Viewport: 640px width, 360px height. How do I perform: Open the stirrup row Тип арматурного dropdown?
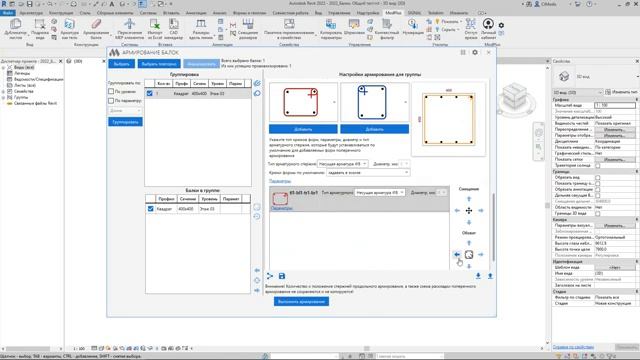pyautogui.click(x=380, y=192)
